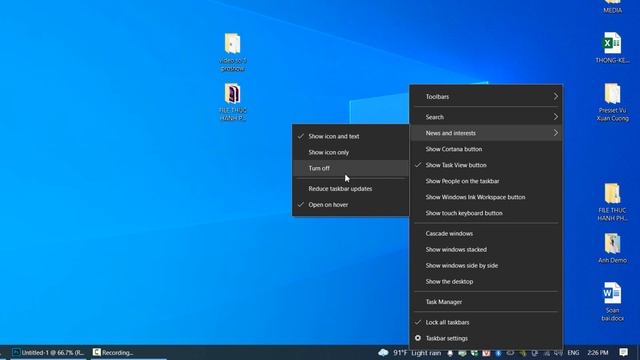Screen dimensions: 640x360
Task: Click the Light rain weather text
Action: coord(426,353)
